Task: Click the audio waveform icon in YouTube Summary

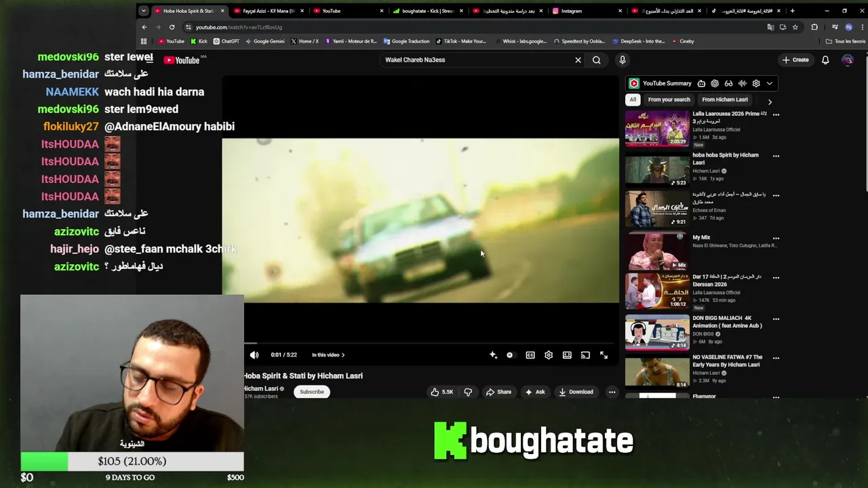Action: click(x=742, y=83)
